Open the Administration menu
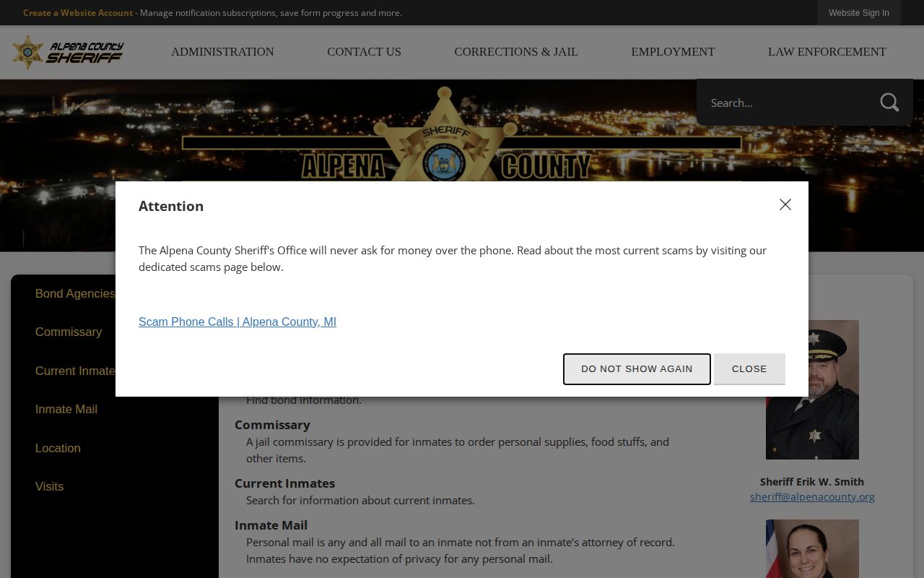924x578 pixels. pyautogui.click(x=222, y=52)
